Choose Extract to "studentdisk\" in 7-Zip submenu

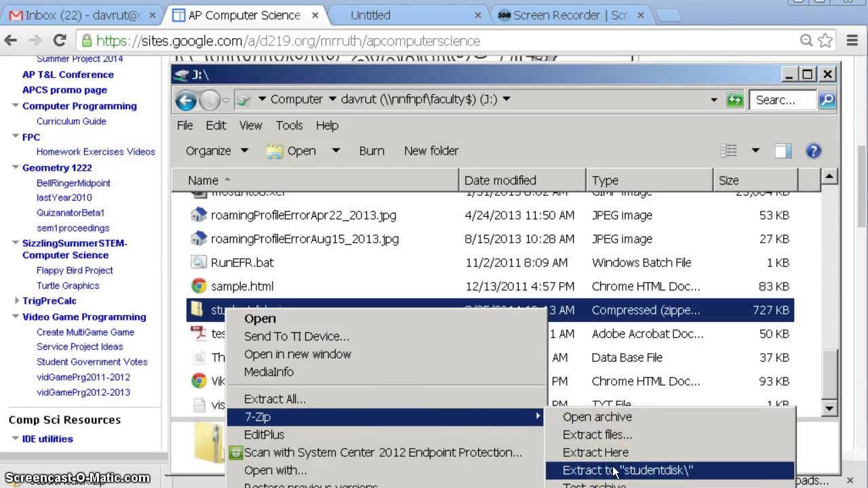(x=670, y=470)
